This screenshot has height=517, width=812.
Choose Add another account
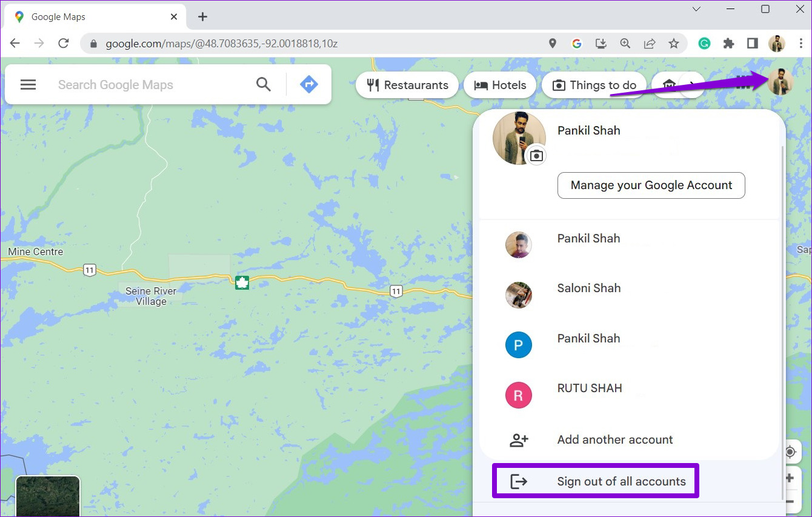click(628, 440)
